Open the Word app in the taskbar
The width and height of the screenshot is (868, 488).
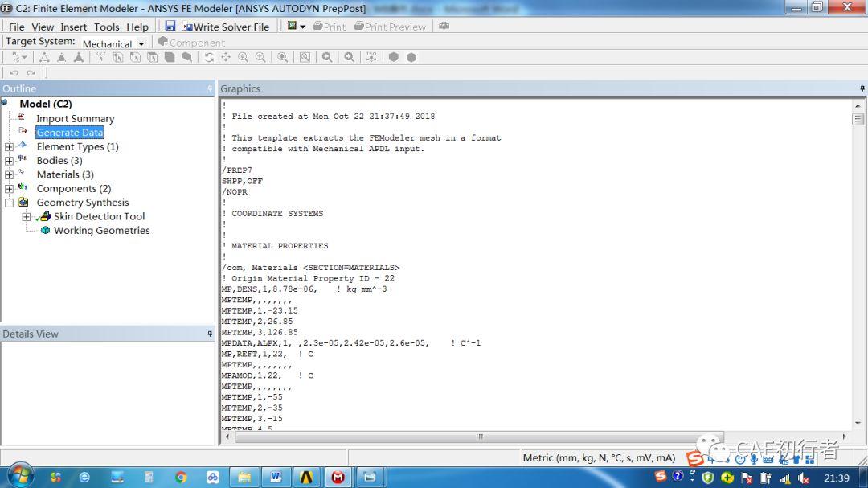pos(276,477)
